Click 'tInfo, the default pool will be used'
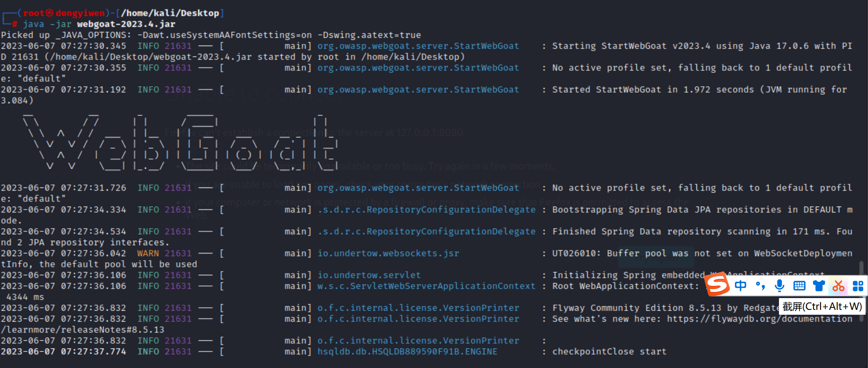This screenshot has height=368, width=868. tap(99, 264)
